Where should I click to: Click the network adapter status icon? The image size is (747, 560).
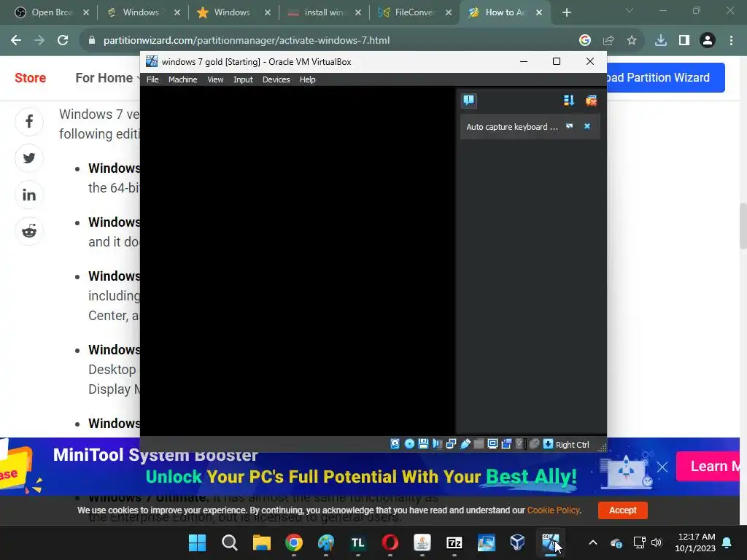click(x=451, y=444)
